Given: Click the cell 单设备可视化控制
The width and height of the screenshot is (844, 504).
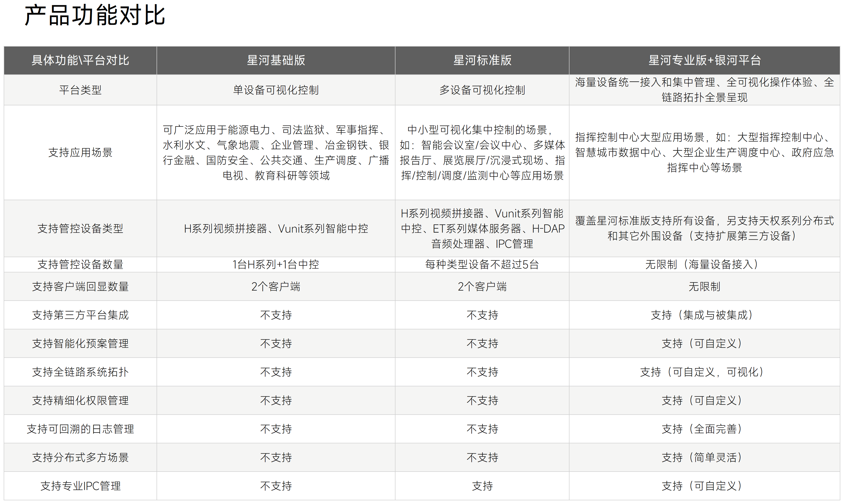Looking at the screenshot, I should 276,90.
